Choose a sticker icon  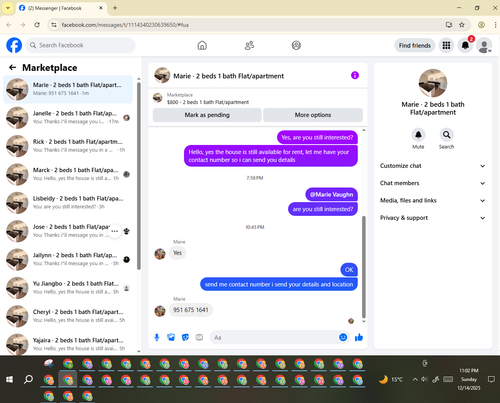(x=185, y=337)
